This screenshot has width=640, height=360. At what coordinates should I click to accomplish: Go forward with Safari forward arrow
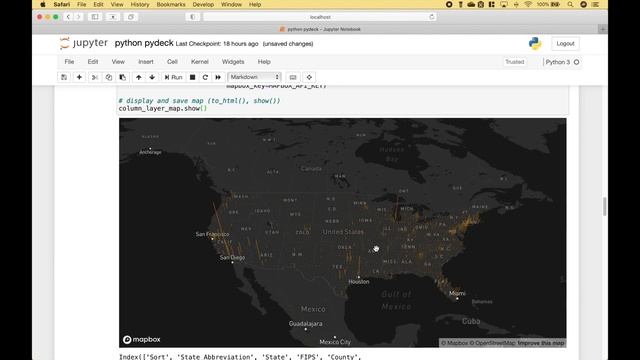coord(78,17)
